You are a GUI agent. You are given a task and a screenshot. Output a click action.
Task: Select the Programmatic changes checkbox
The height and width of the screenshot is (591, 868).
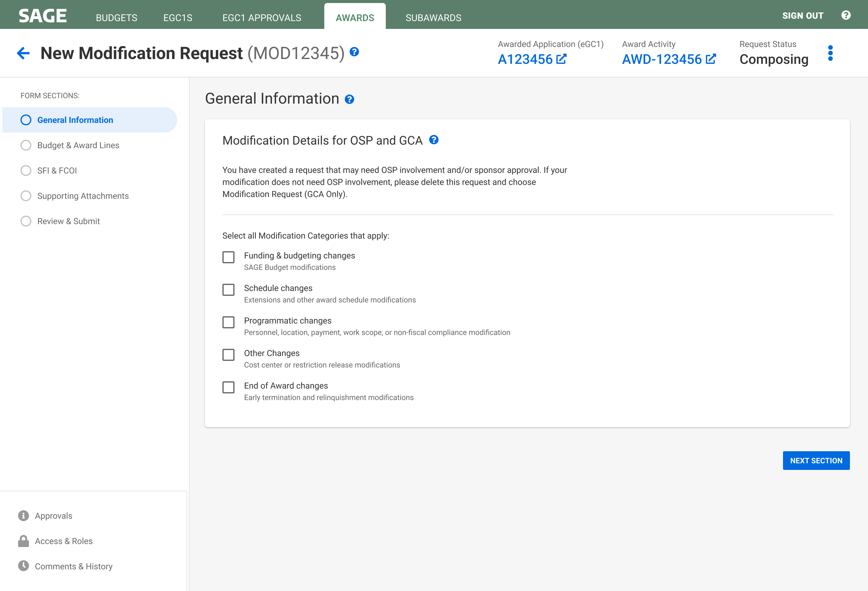(x=228, y=322)
